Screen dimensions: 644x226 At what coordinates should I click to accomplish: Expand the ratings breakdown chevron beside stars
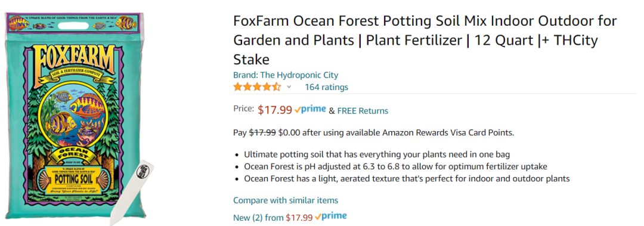(289, 87)
